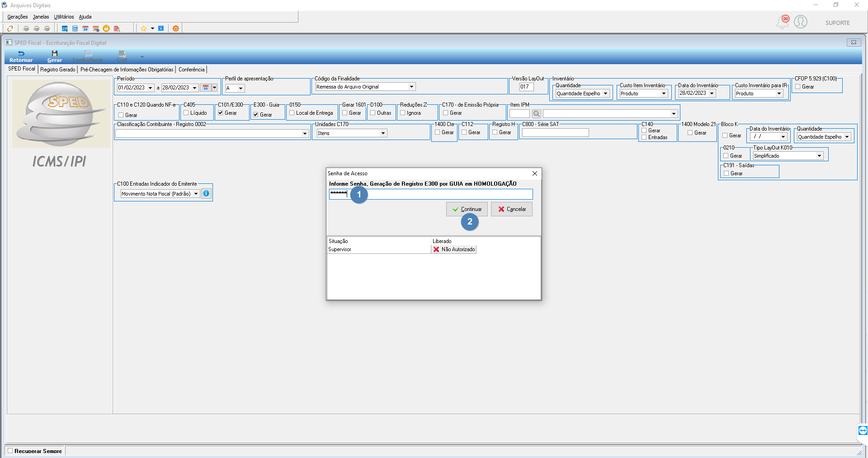868x458 pixels.
Task: Expand the arrow next to Grid button
Action: point(142,57)
